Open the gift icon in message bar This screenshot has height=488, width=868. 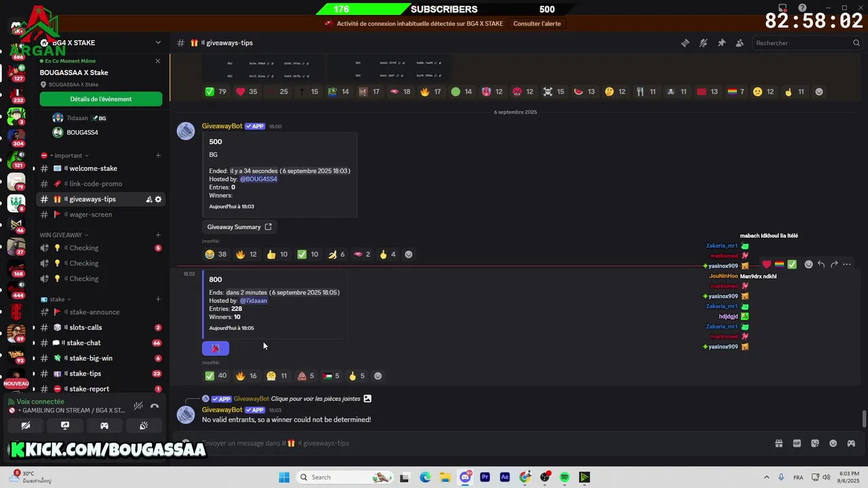point(778,443)
